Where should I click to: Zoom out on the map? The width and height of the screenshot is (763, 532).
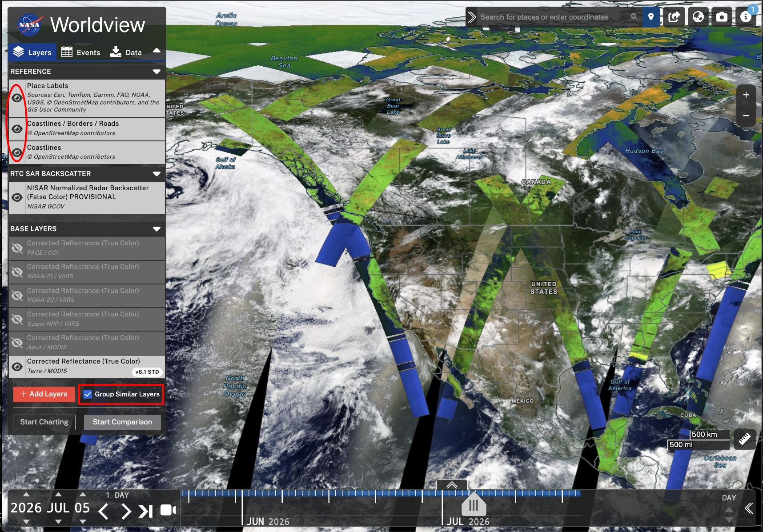(746, 116)
